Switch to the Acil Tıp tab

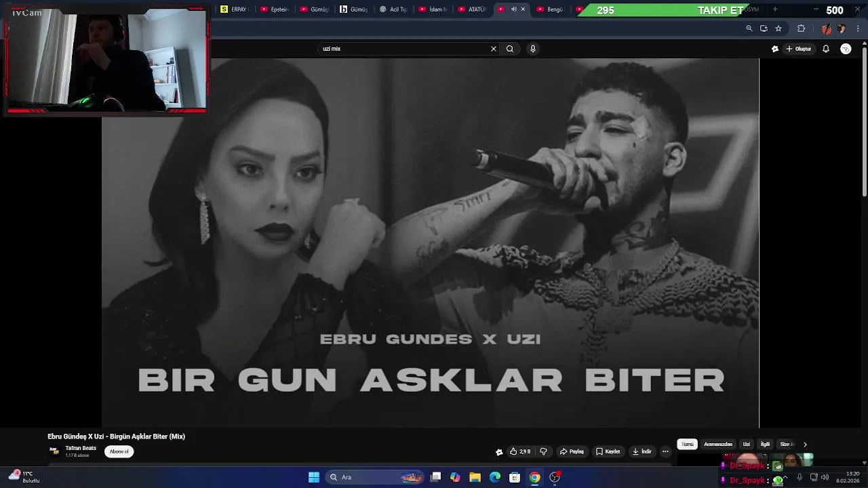(x=393, y=9)
